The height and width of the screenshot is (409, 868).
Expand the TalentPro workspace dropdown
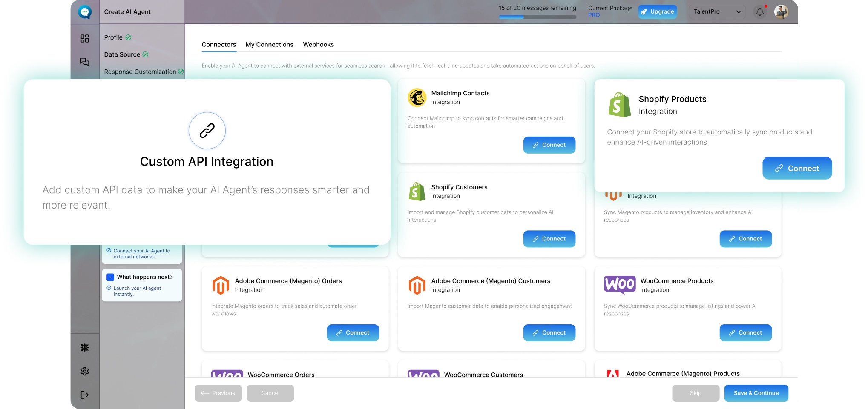click(x=717, y=12)
